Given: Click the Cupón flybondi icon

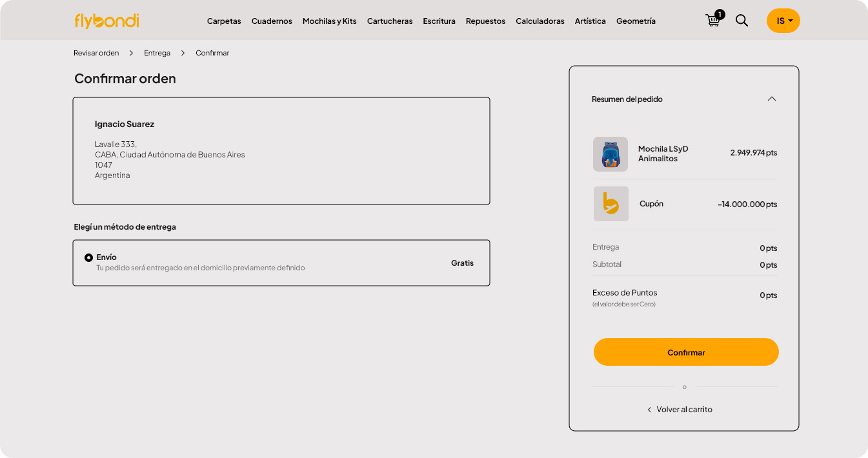Looking at the screenshot, I should coord(611,204).
